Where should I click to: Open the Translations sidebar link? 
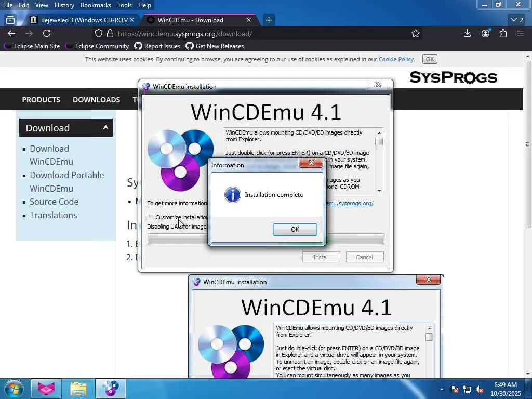point(54,215)
